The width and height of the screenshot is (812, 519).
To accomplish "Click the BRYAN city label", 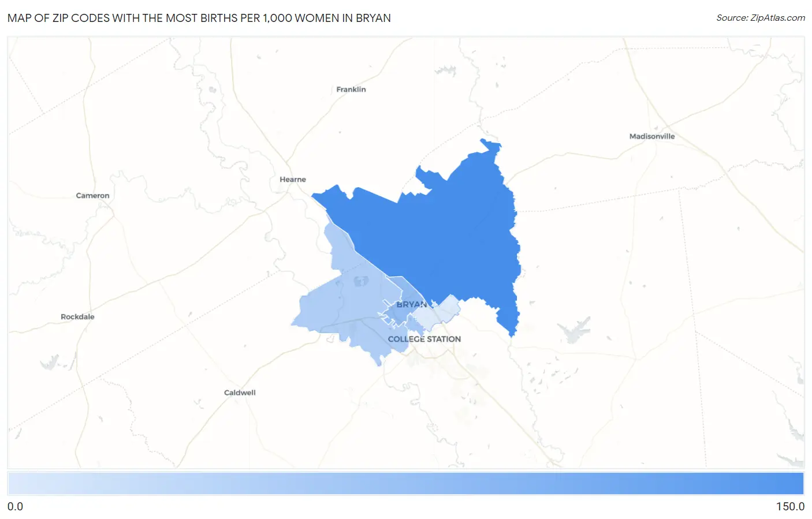I will pyautogui.click(x=411, y=304).
